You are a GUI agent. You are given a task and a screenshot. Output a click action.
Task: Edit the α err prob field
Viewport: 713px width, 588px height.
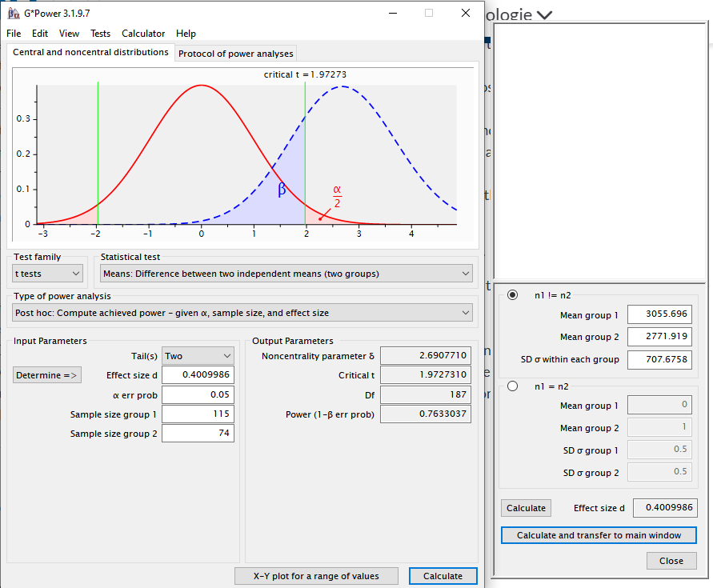[x=198, y=394]
